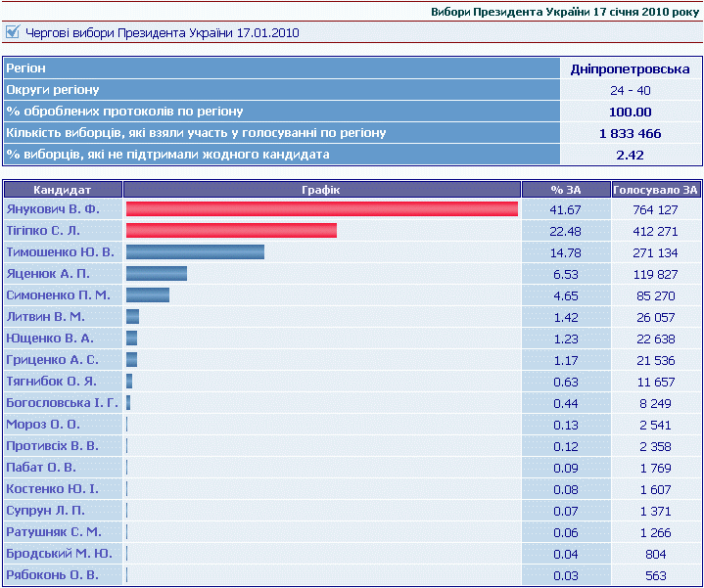Click the Голосувало ЗА column header
This screenshot has width=704, height=588.
(655, 190)
